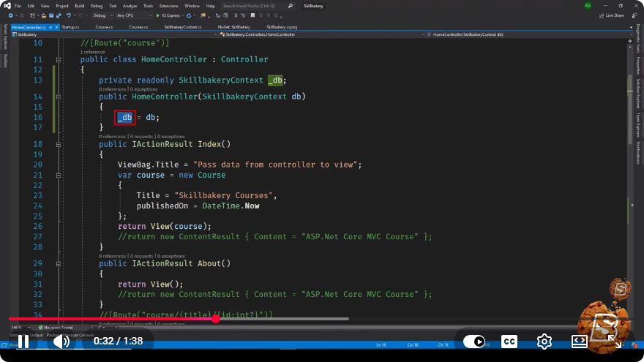Open the Extensions menu
Viewport: 644px width, 362px height.
(169, 6)
